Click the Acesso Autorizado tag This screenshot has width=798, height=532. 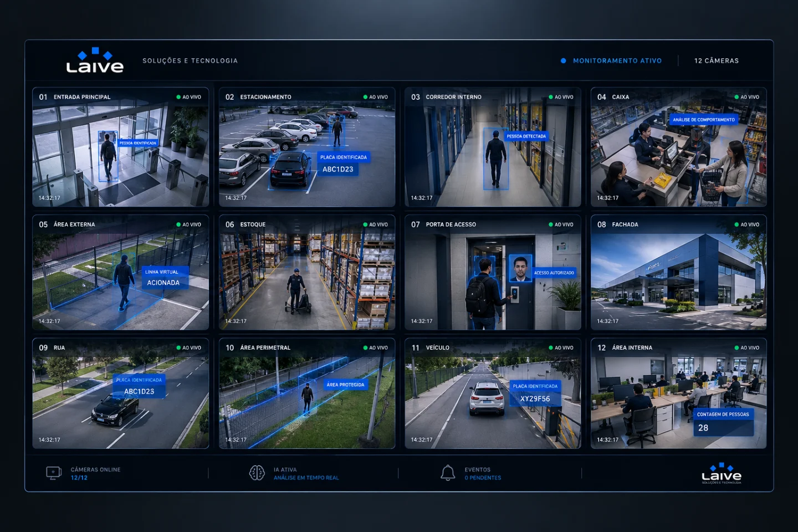(x=554, y=273)
